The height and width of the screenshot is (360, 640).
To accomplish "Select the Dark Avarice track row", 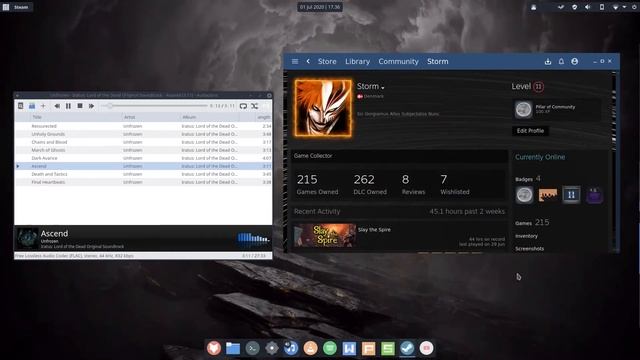I will tap(143, 158).
